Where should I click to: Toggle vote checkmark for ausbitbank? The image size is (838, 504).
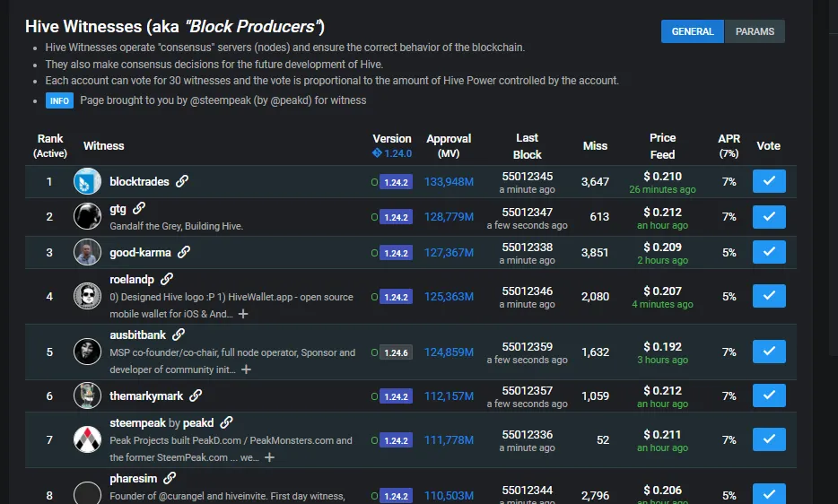pyautogui.click(x=769, y=352)
